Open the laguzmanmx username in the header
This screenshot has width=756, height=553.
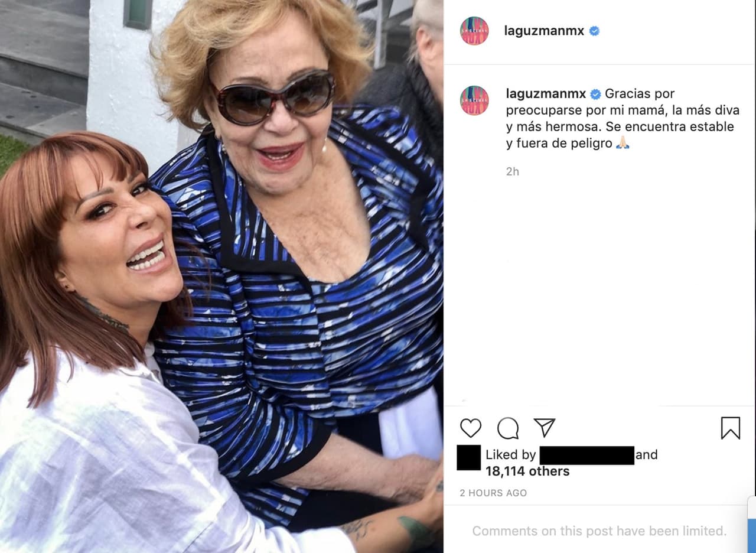(545, 30)
